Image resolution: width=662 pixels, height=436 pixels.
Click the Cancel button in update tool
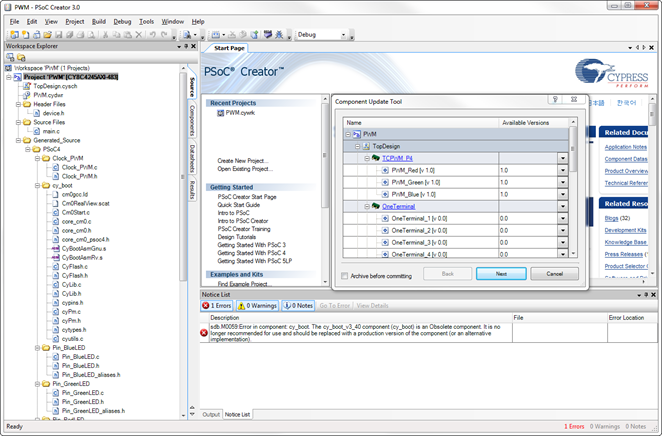click(554, 274)
